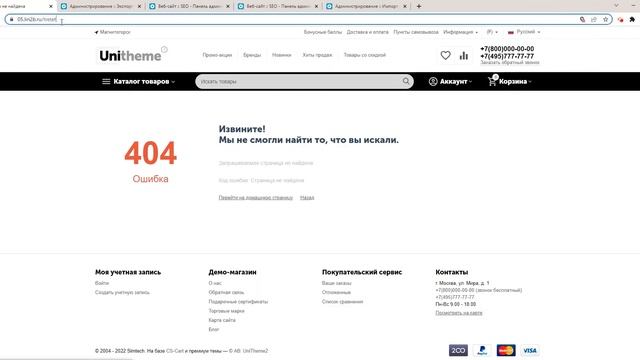Open Хиты продаж menu item
This screenshot has width=640, height=360.
(x=317, y=55)
